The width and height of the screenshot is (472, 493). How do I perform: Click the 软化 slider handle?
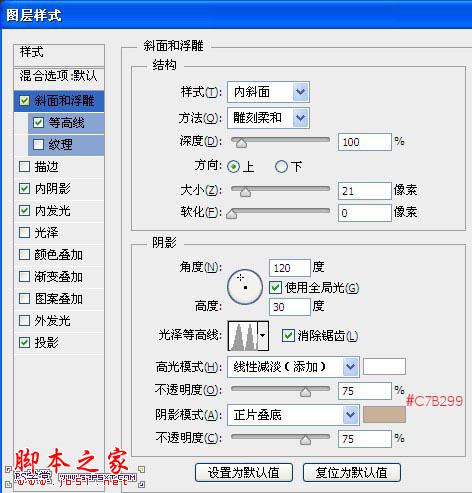tap(232, 214)
